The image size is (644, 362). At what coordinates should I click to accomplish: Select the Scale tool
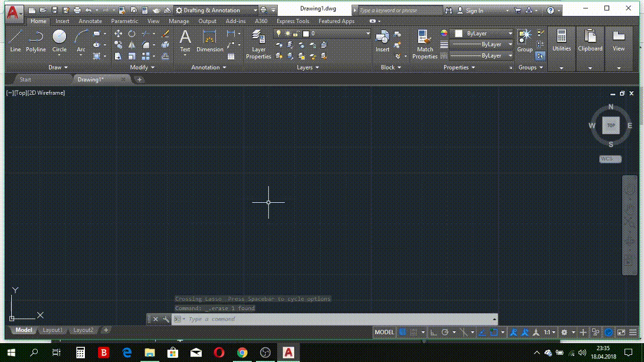(132, 56)
